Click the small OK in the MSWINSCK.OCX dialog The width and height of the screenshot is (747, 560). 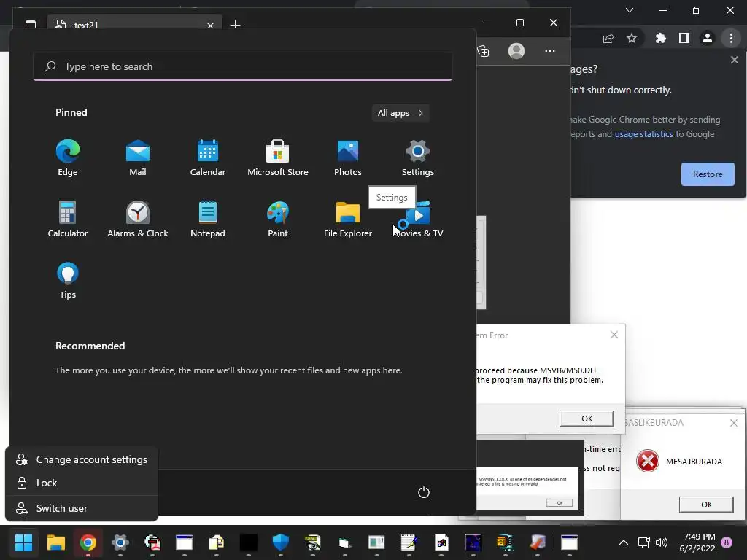point(560,503)
